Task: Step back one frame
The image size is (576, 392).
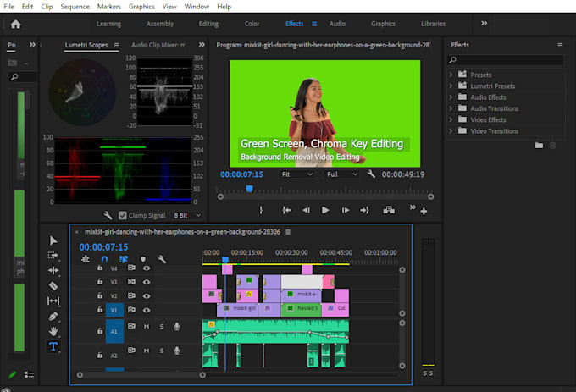Action: pyautogui.click(x=306, y=210)
